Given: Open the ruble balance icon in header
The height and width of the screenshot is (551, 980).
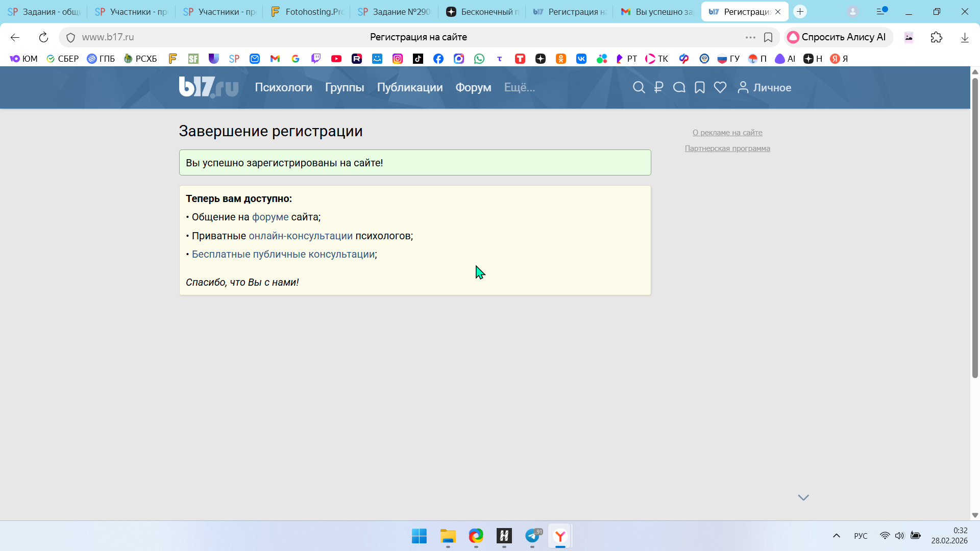Looking at the screenshot, I should [x=658, y=87].
